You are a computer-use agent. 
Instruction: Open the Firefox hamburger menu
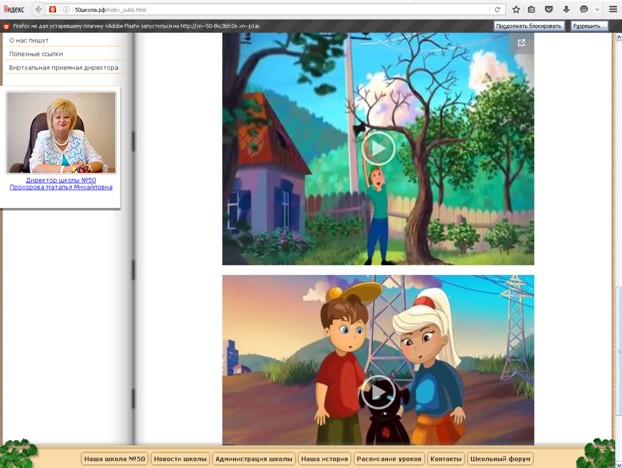click(x=613, y=10)
